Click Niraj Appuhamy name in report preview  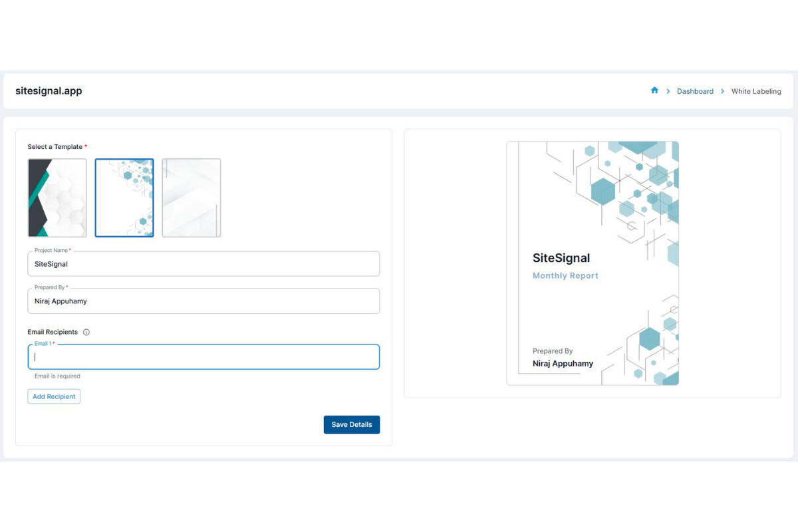point(563,363)
